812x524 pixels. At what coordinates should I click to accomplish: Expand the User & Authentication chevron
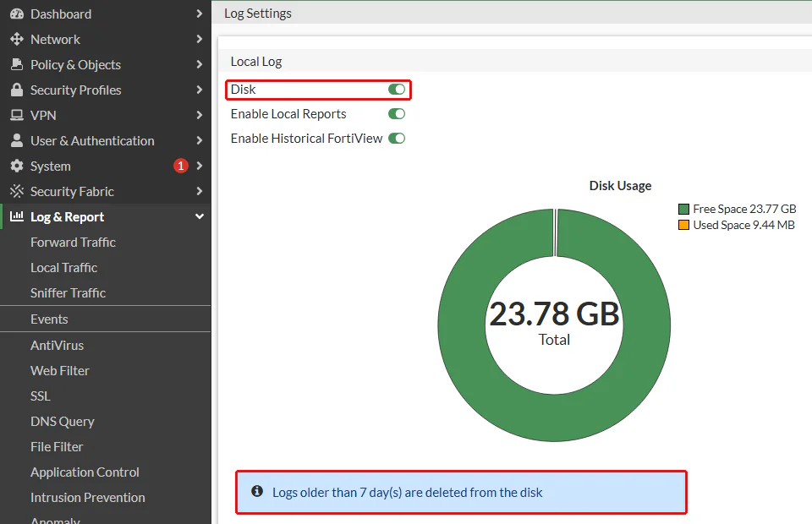[x=200, y=140]
